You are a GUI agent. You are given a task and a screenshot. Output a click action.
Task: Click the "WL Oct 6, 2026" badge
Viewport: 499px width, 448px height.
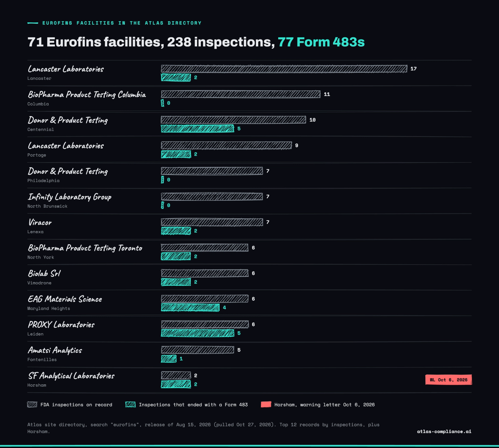448,380
